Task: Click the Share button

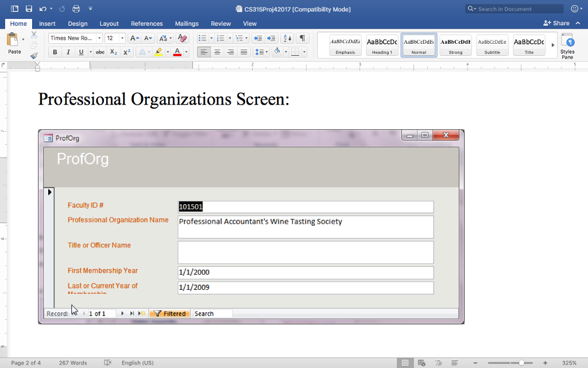Action: [556, 23]
